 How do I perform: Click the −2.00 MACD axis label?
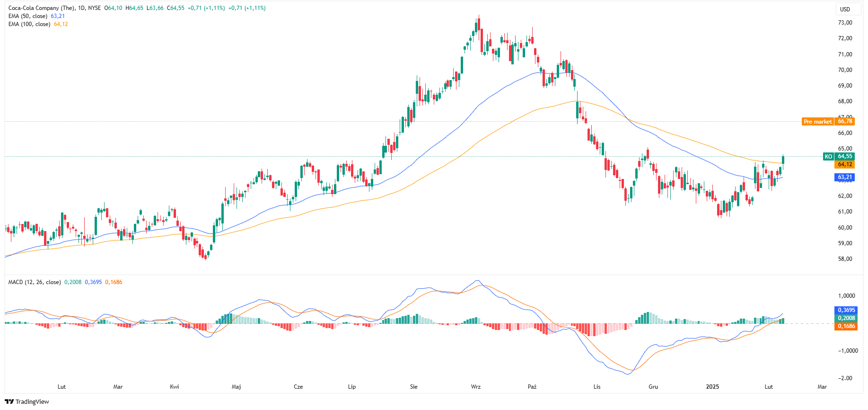coord(845,378)
